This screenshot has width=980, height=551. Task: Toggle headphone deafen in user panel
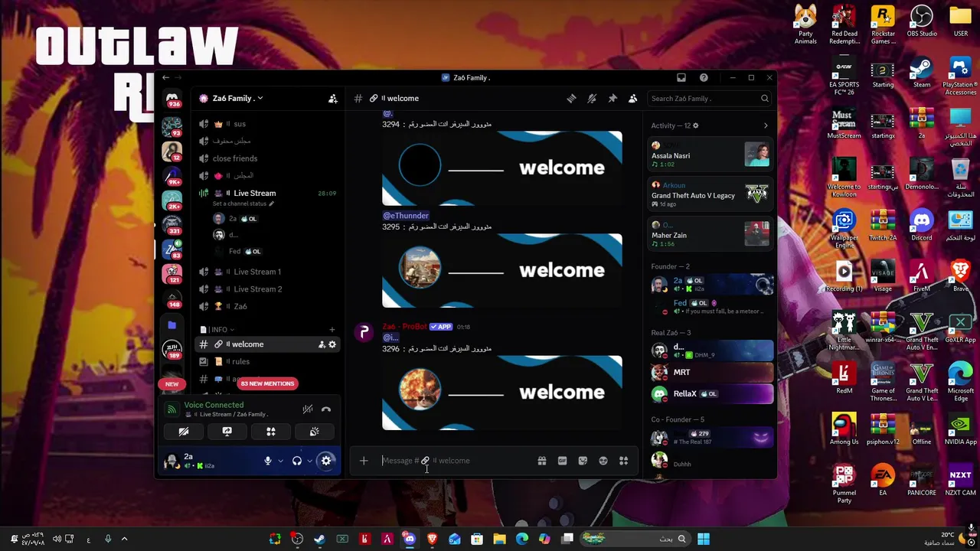(297, 461)
